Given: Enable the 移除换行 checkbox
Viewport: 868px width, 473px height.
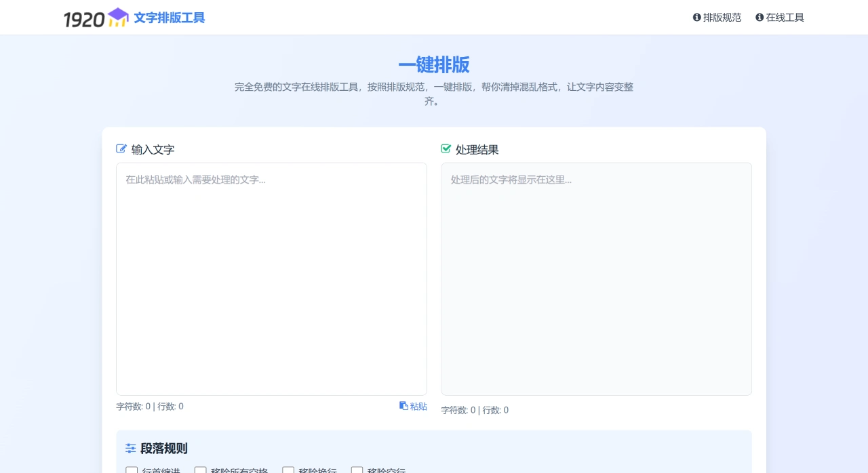Looking at the screenshot, I should click(x=288, y=471).
